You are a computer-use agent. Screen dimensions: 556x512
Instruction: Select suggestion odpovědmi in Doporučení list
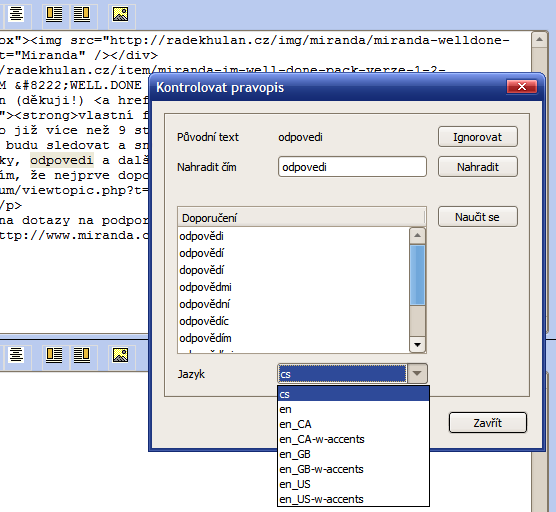pos(205,287)
